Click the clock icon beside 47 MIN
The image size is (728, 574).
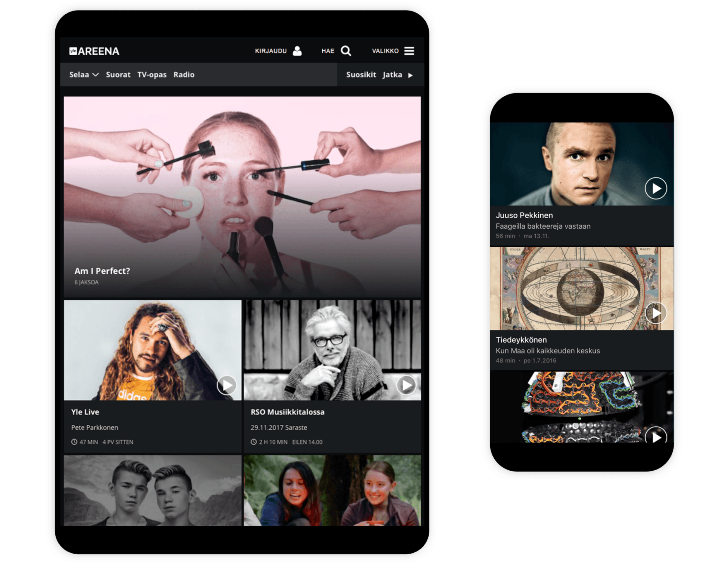tap(74, 442)
